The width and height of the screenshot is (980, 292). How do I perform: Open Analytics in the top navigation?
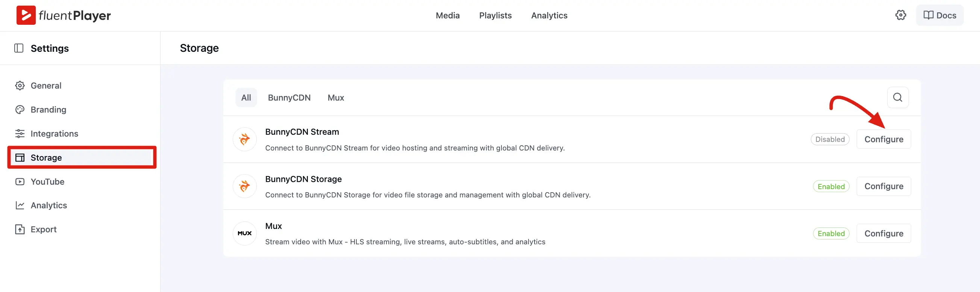tap(549, 15)
